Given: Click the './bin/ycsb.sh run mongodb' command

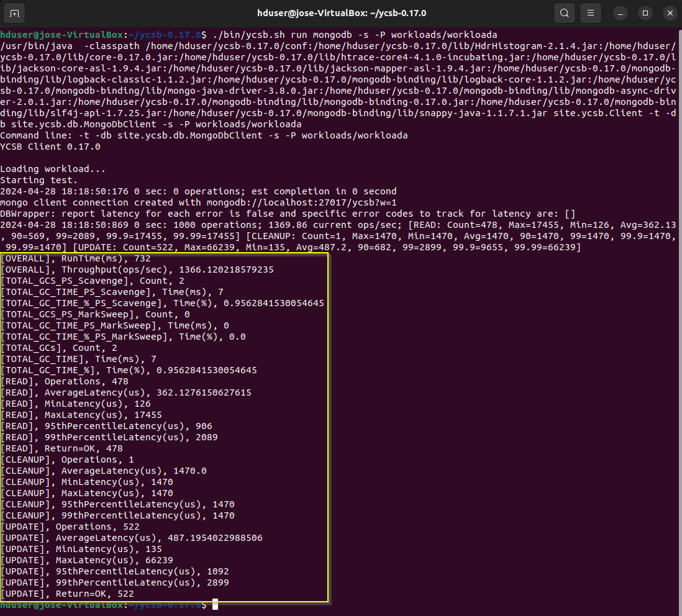Looking at the screenshot, I should pyautogui.click(x=355, y=35).
